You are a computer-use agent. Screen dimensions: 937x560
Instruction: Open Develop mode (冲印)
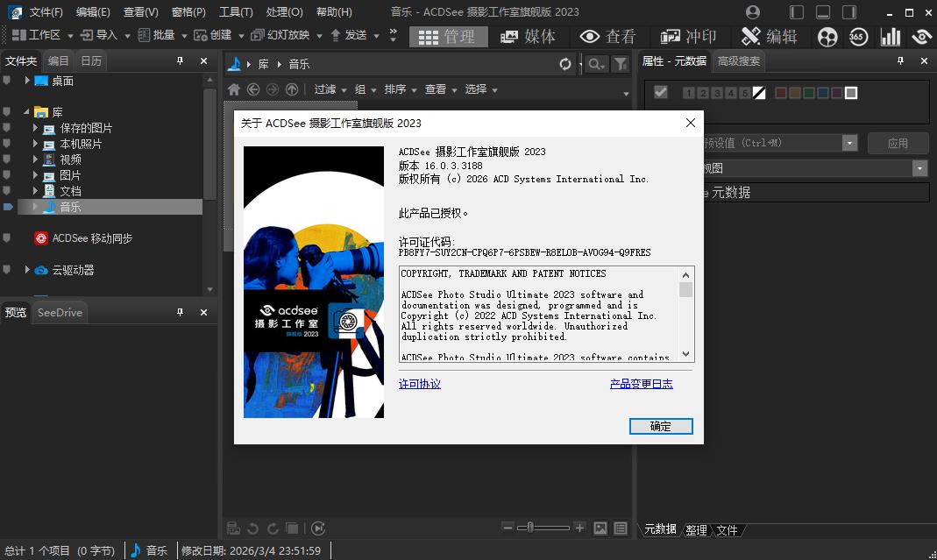(x=688, y=36)
